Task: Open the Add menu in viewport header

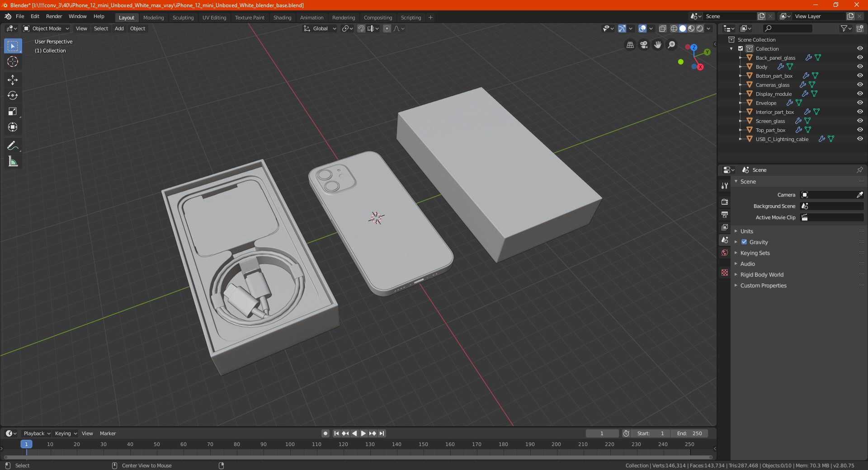Action: tap(119, 28)
